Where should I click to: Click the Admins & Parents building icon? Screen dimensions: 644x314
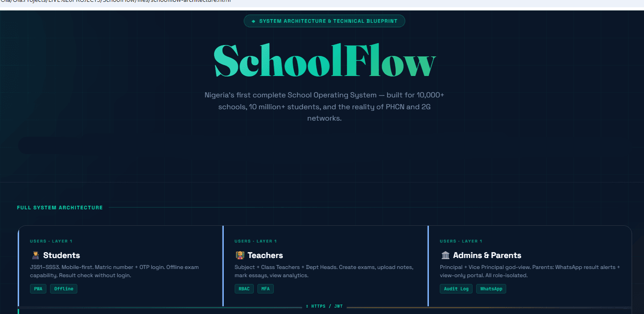[445, 255]
